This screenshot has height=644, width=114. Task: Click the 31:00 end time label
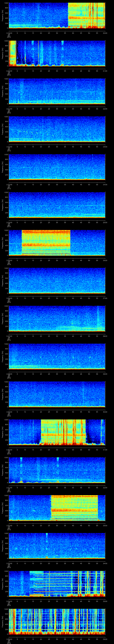[x=105, y=450]
